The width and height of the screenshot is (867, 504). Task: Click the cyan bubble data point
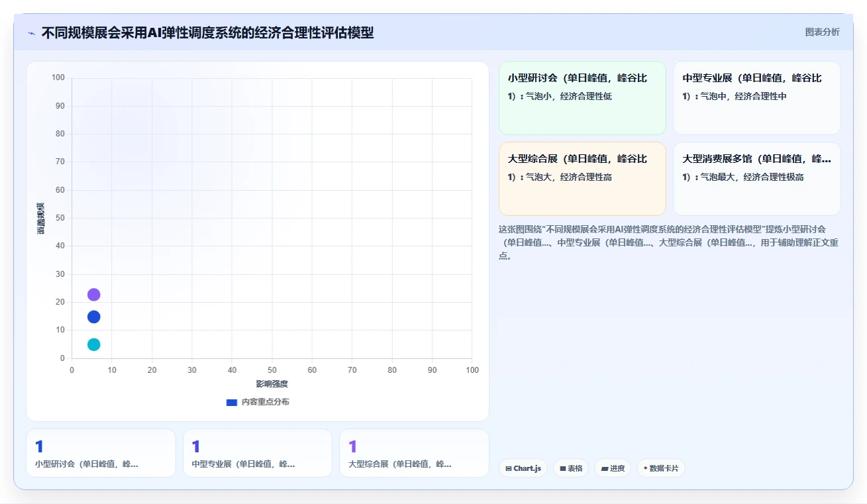(x=93, y=344)
